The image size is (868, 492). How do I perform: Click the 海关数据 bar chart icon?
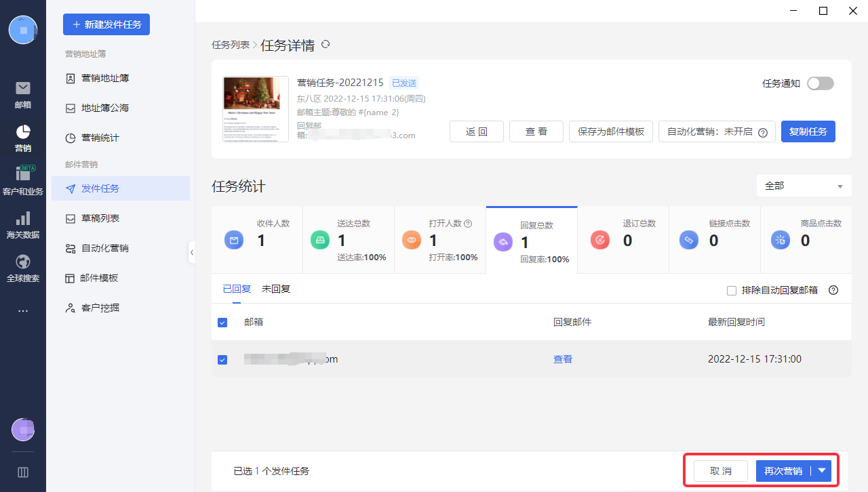(x=23, y=218)
